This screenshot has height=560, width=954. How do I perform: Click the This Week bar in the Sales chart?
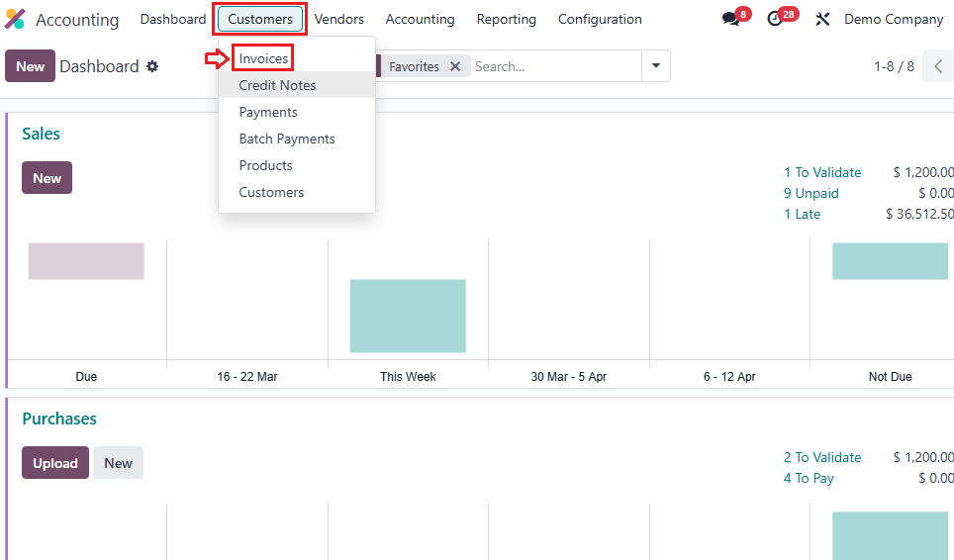coord(408,316)
